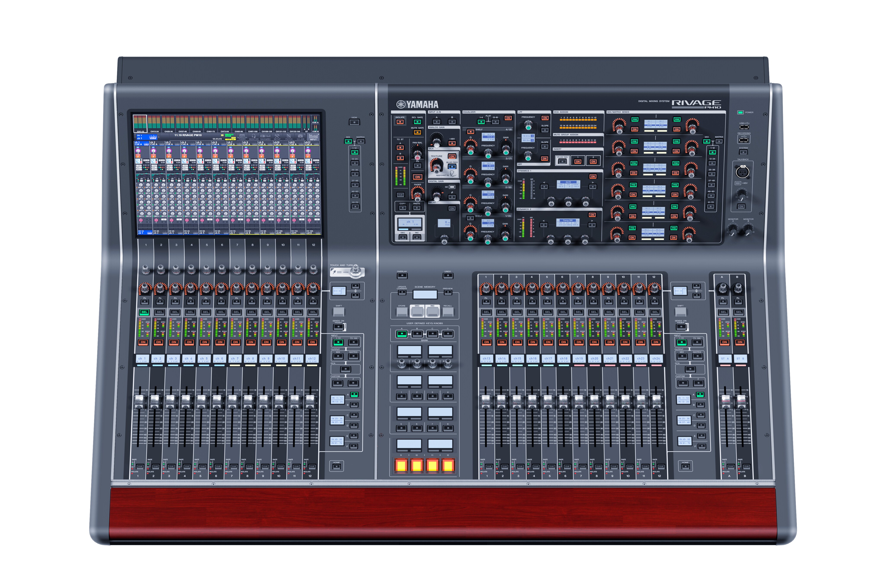Open the RACK&REC icon on the touchscreen
The height and width of the screenshot is (588, 886).
click(x=266, y=138)
